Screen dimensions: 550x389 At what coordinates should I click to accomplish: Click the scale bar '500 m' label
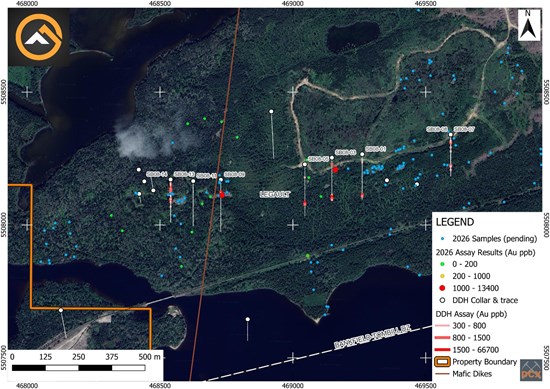tap(149, 357)
